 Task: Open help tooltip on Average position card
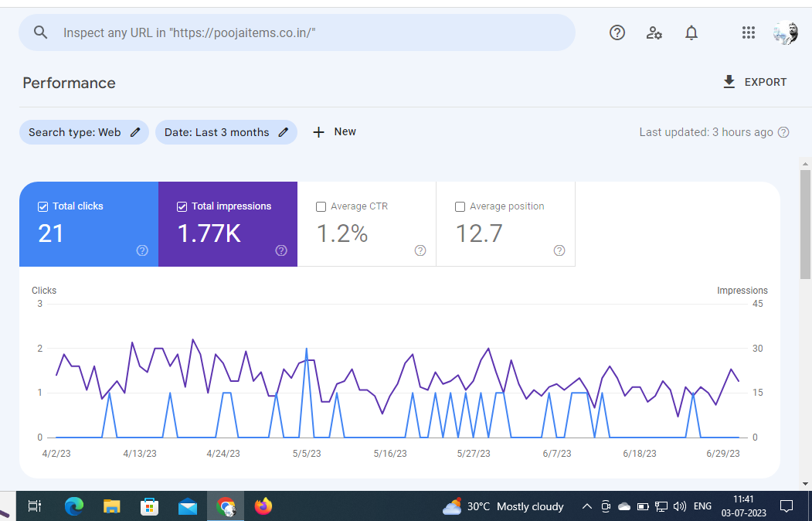click(x=559, y=250)
